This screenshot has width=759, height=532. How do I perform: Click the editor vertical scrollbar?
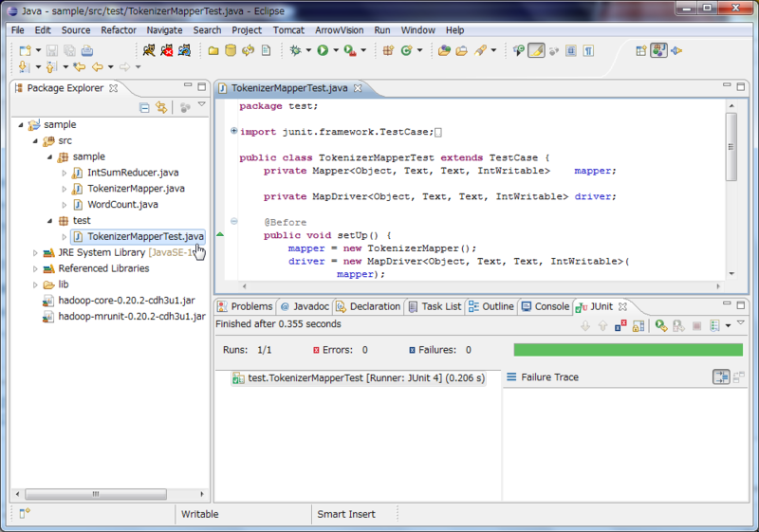point(730,147)
